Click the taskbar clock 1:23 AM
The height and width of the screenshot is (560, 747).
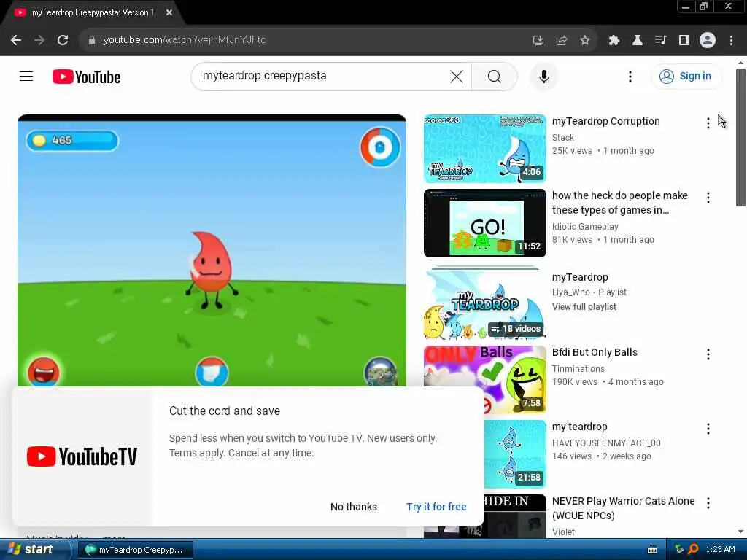pos(720,550)
